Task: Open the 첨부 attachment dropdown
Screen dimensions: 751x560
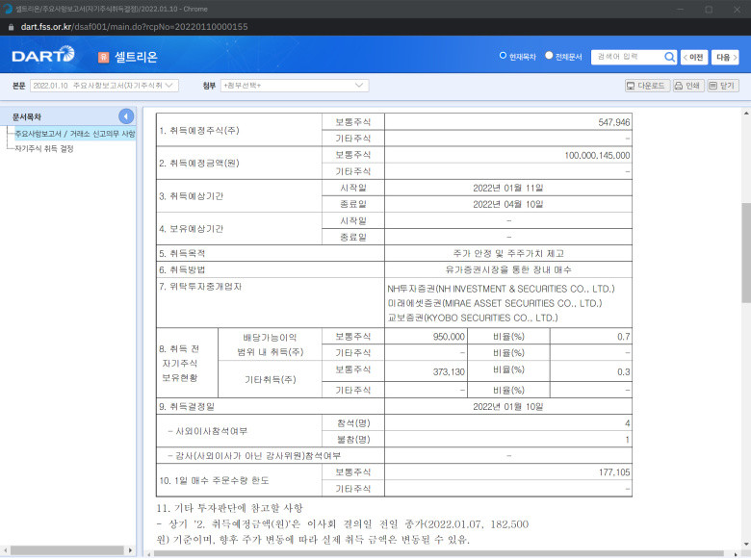Action: click(294, 86)
